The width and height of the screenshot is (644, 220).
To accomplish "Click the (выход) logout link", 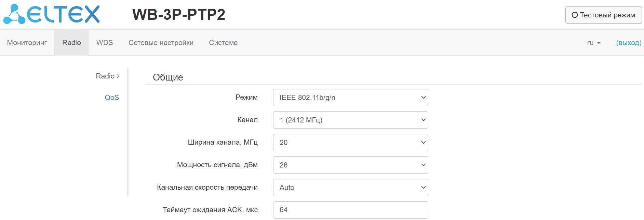I will [629, 43].
